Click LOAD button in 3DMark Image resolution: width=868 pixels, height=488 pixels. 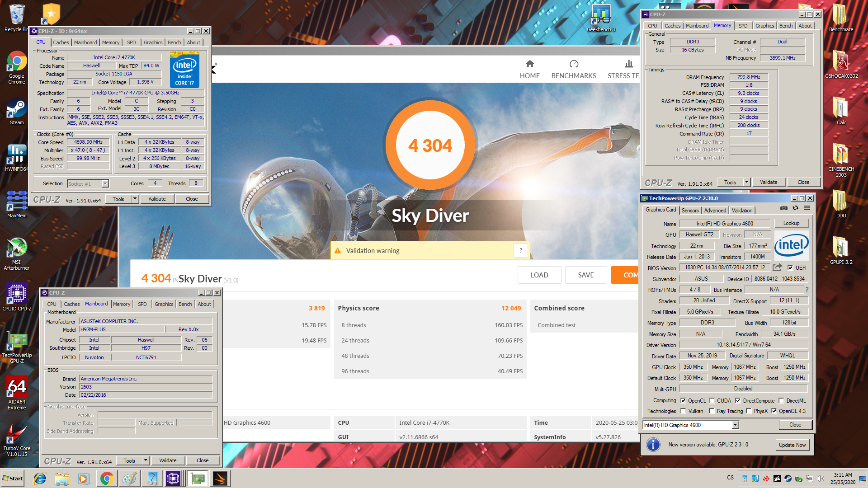(x=539, y=275)
